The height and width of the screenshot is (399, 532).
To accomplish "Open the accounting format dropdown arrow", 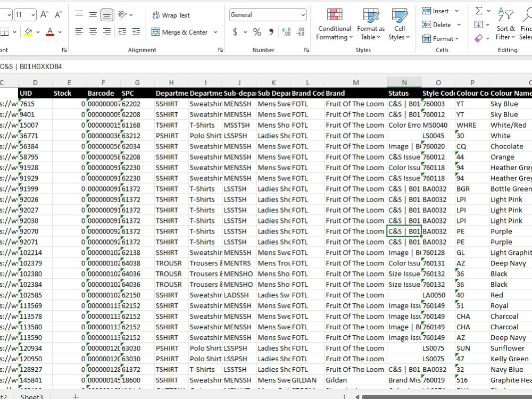I will coord(245,32).
